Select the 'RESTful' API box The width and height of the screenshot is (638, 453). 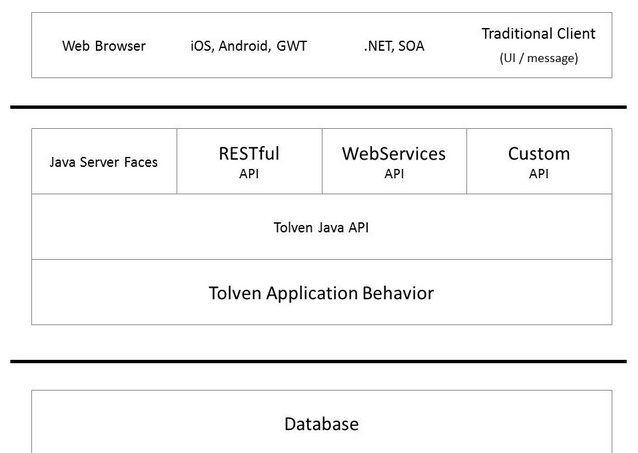[249, 161]
